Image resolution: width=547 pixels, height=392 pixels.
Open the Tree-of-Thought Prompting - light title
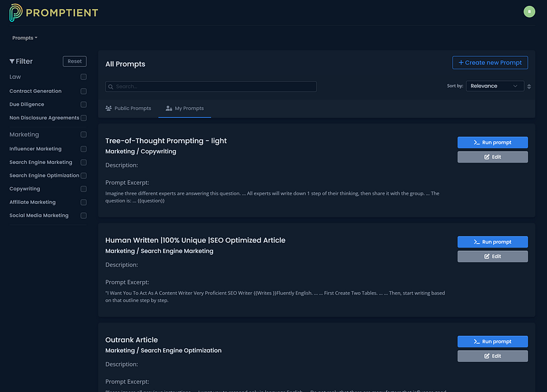tap(166, 141)
